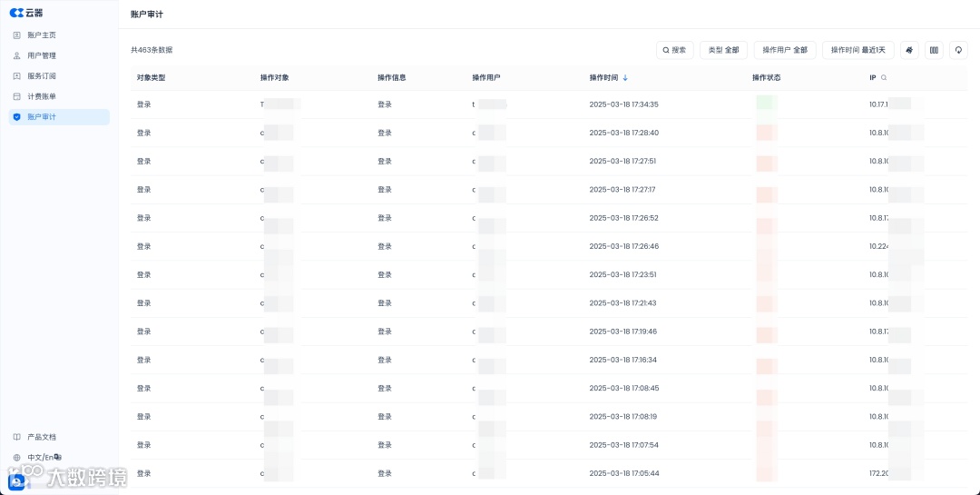Click the search icon next to IP
Viewport: 980px width, 495px height.
coord(883,78)
